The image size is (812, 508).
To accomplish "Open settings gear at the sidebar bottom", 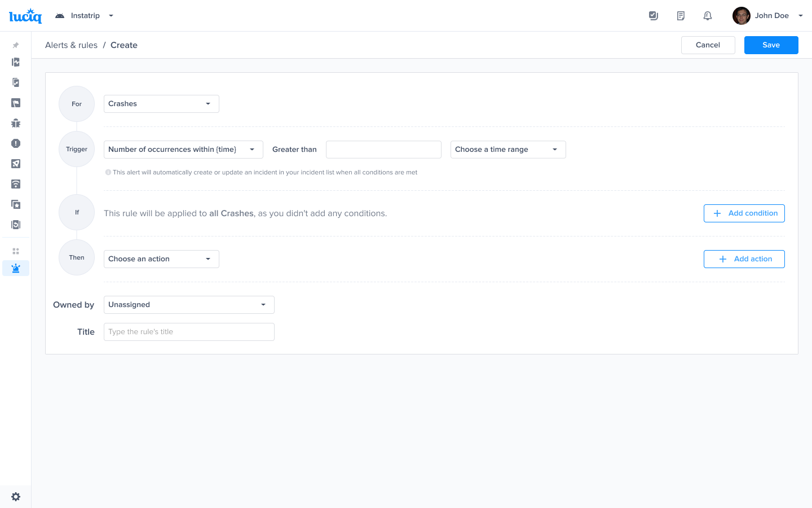I will [x=16, y=497].
